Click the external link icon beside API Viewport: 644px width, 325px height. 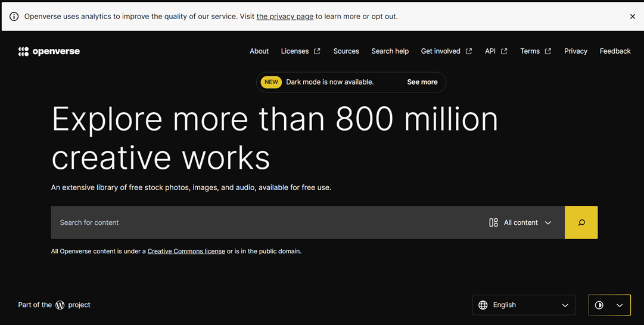click(x=504, y=51)
